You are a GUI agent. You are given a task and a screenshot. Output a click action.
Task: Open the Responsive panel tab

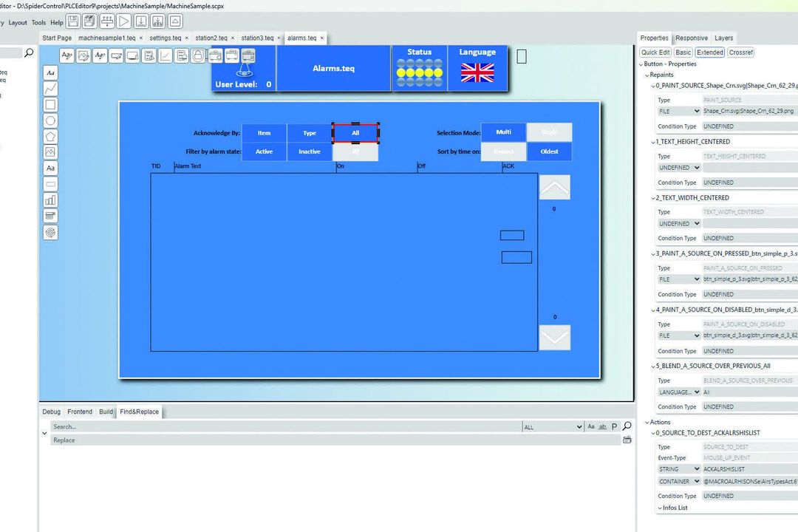pos(691,38)
